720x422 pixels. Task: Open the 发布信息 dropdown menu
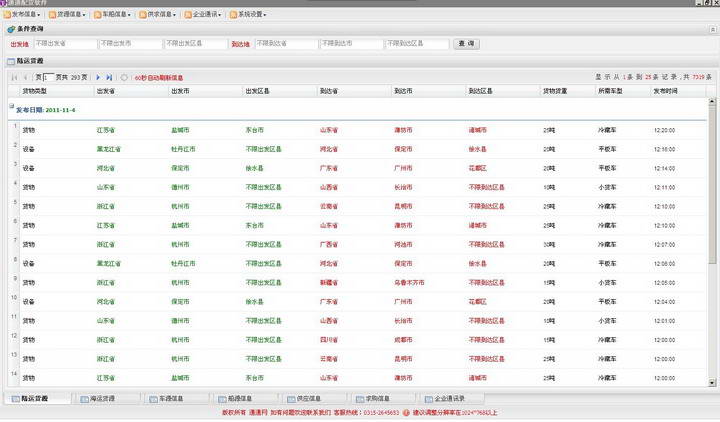pyautogui.click(x=24, y=15)
